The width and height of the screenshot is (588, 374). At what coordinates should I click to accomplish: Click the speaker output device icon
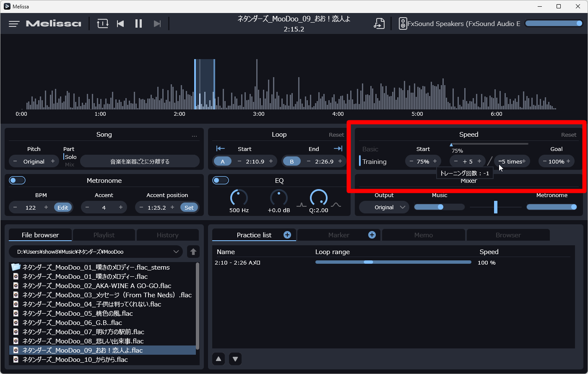tap(403, 23)
